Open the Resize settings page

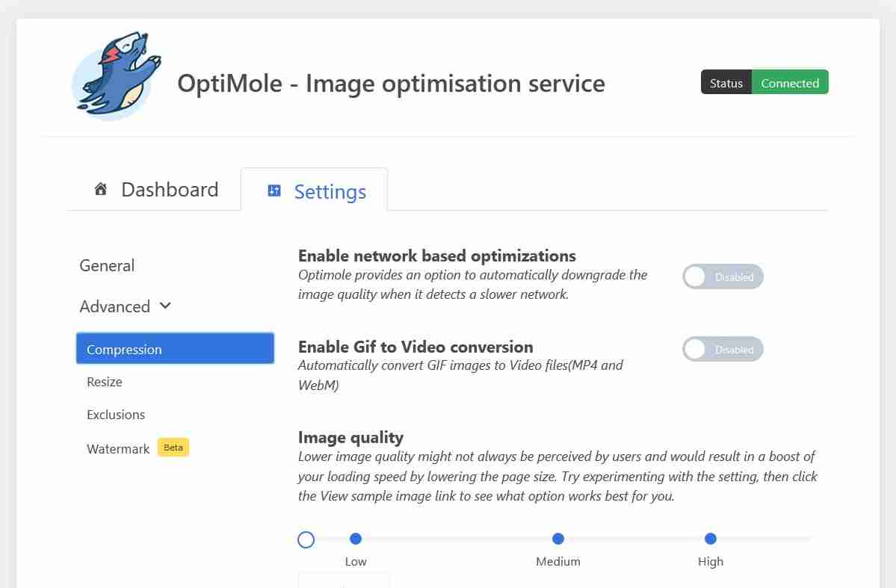tap(104, 382)
